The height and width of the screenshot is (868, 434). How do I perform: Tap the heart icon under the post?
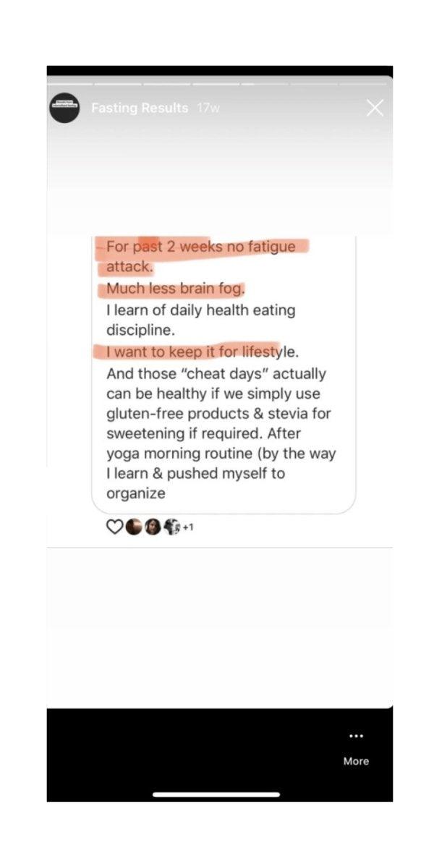coord(114,527)
